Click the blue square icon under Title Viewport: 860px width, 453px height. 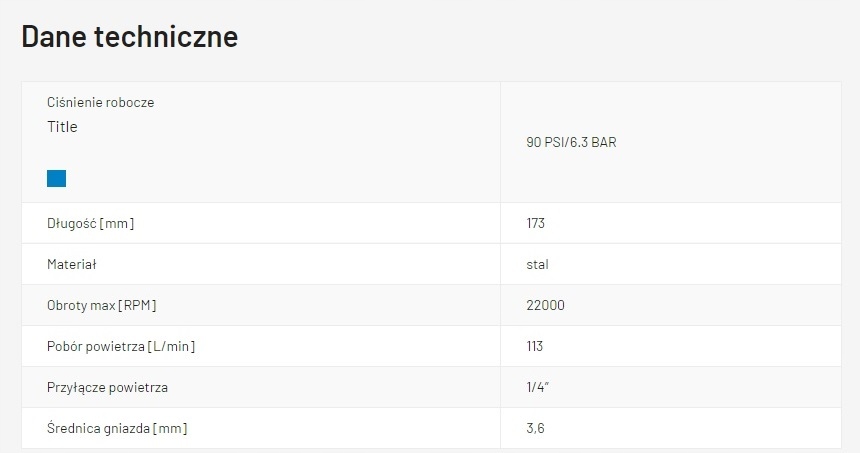pyautogui.click(x=56, y=178)
